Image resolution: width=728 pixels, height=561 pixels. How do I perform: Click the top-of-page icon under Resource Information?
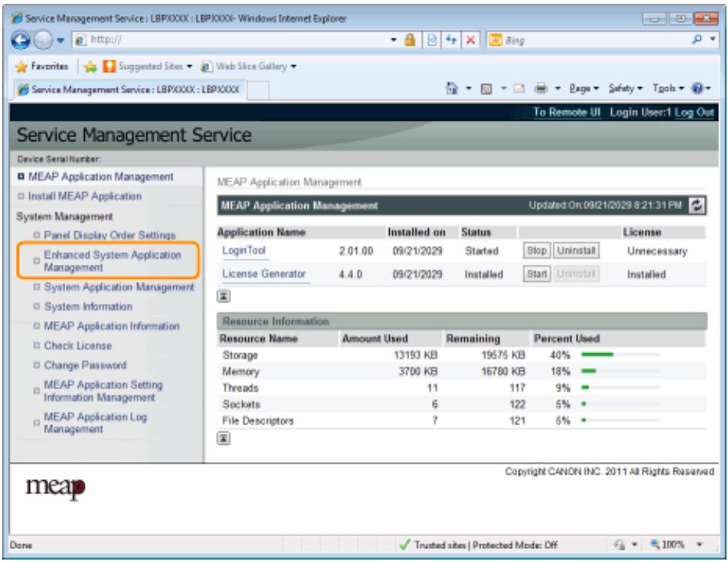tap(223, 438)
